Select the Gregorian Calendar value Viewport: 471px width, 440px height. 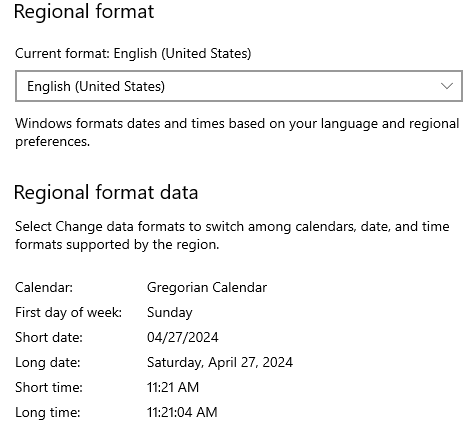(207, 287)
